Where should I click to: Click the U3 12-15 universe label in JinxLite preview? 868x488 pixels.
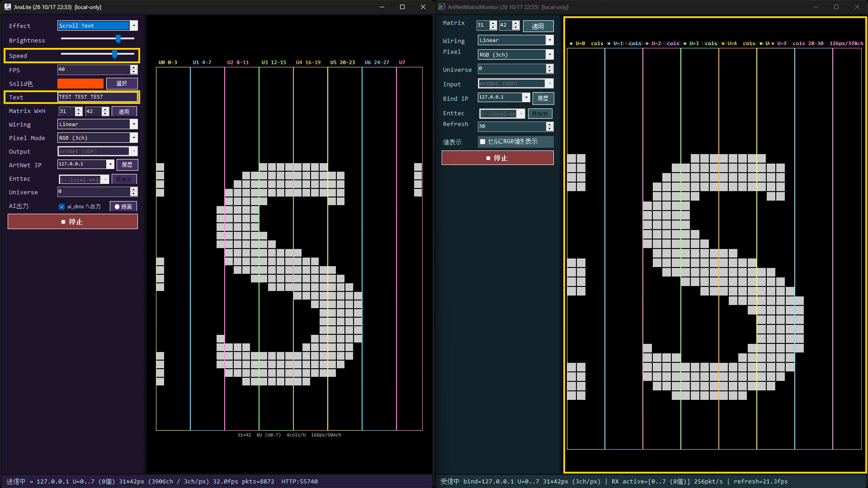274,62
